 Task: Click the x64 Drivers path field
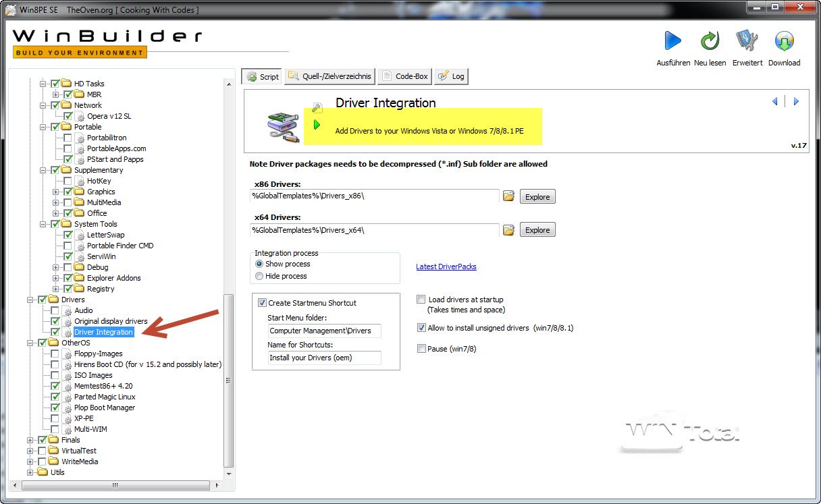[375, 229]
